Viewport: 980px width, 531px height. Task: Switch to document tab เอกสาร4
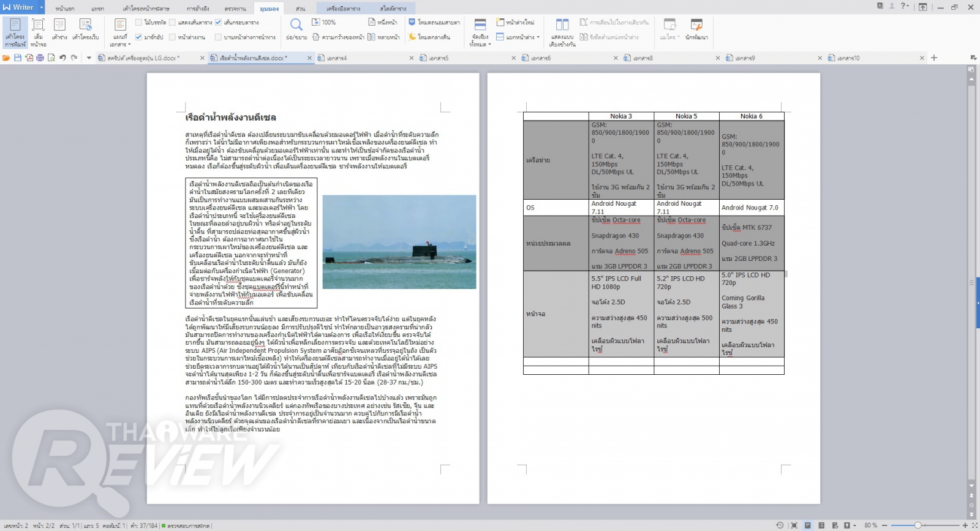pos(366,58)
